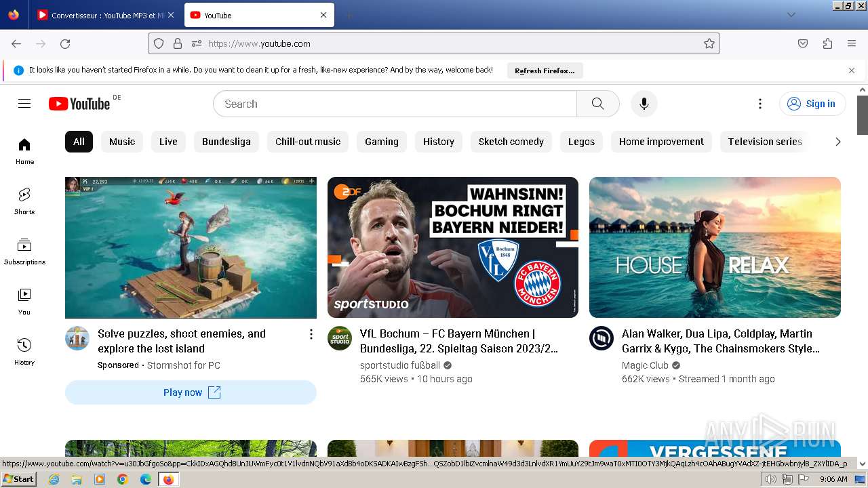Screen dimensions: 868x488
Task: Open the Firefox application menu
Action: 852,43
